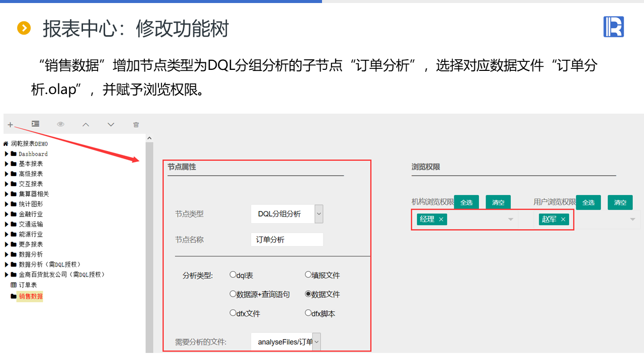Expand the 统计图形 tree node
The image size is (644, 362).
coord(7,204)
